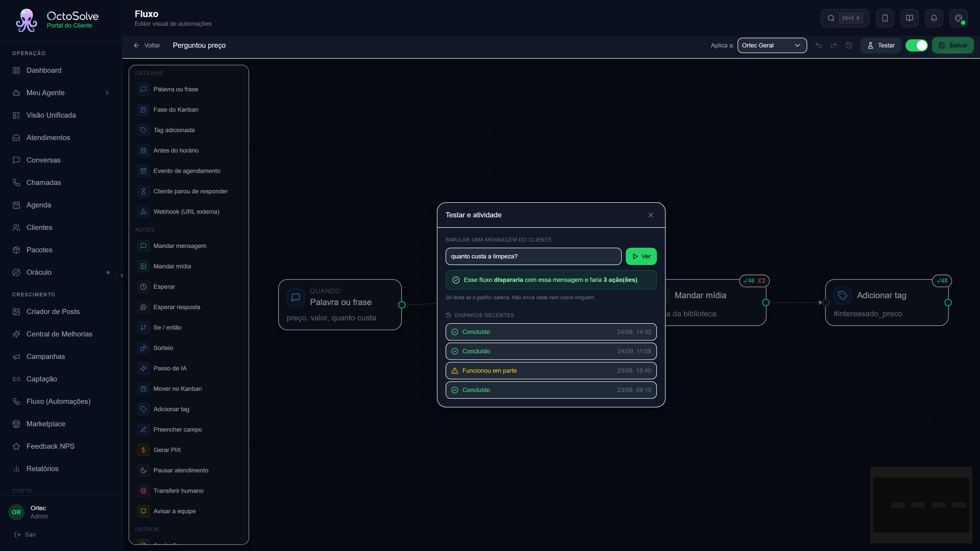980x551 pixels.
Task: Select the Gerar PIX action icon
Action: pos(143,450)
